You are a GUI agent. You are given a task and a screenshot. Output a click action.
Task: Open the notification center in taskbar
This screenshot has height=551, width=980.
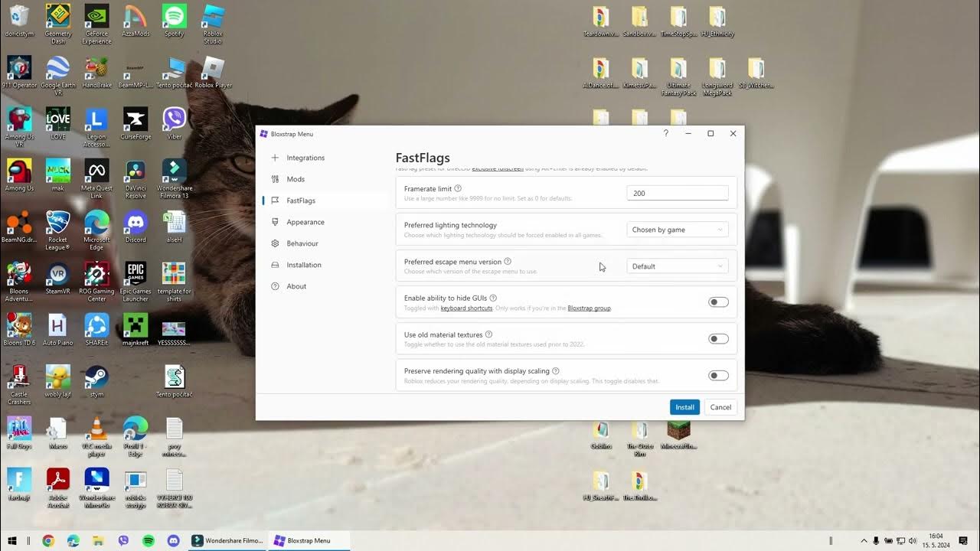click(x=963, y=540)
